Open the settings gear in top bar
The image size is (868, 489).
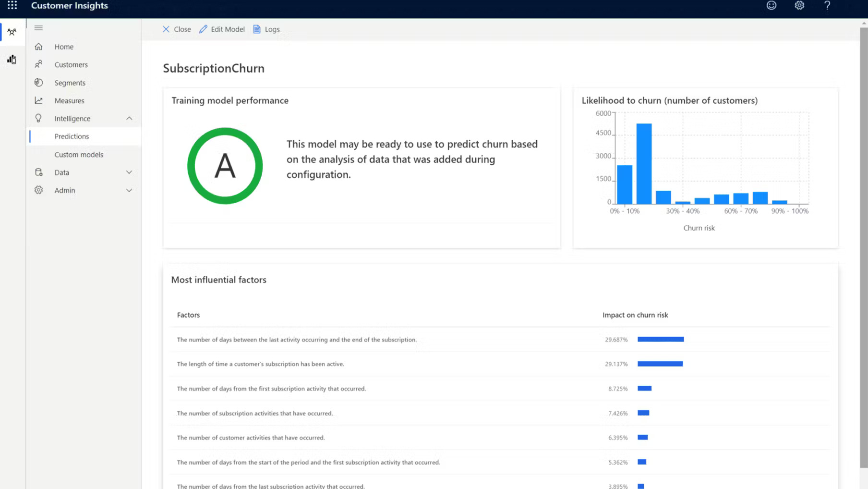coord(799,5)
